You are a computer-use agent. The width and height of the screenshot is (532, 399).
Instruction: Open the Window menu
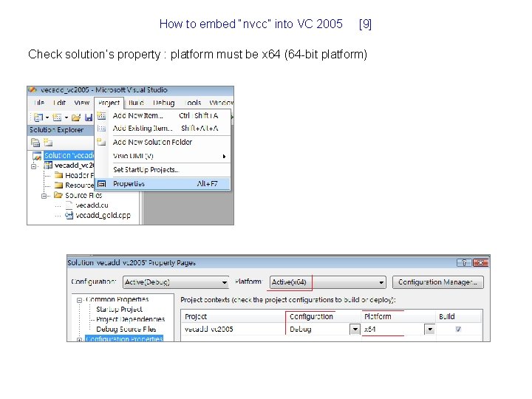(x=221, y=103)
